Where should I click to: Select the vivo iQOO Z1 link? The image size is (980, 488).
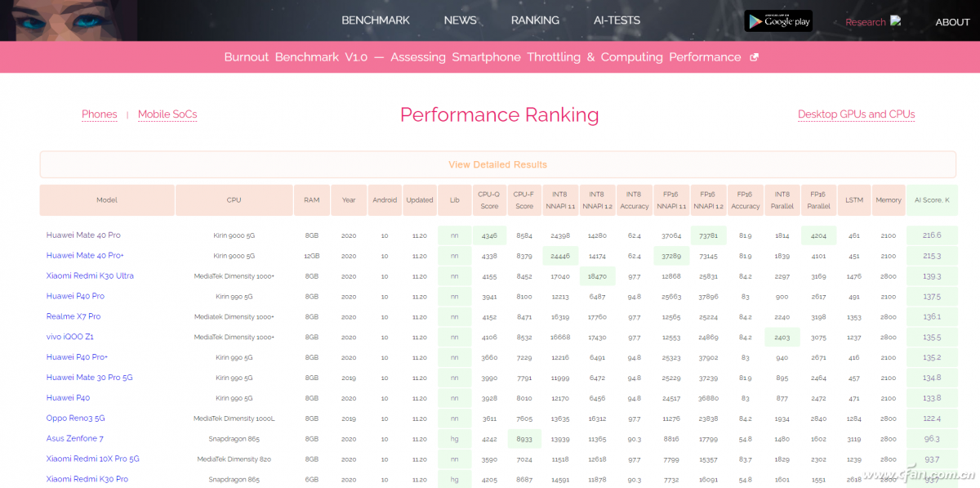click(70, 337)
